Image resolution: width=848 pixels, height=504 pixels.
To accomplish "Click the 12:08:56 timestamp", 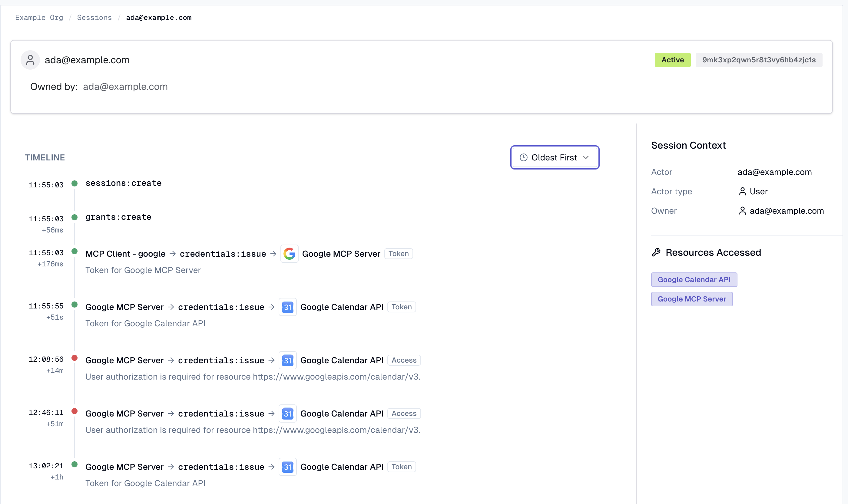I will pos(46,360).
